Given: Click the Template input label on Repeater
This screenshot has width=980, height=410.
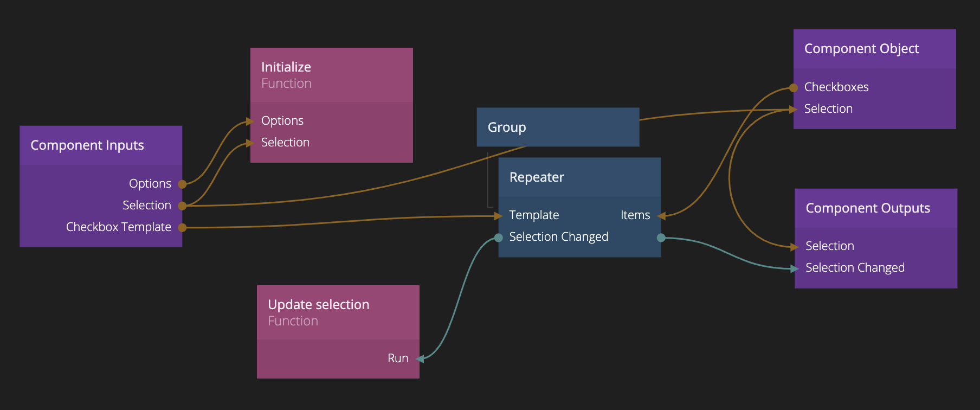Looking at the screenshot, I should 534,215.
